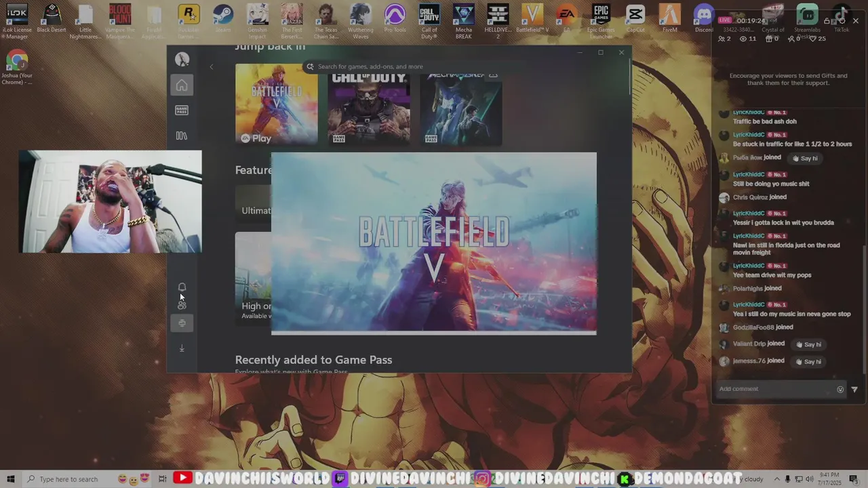This screenshot has width=868, height=488.
Task: Click 'Polarhighs joined' chat entry
Action: point(757,288)
